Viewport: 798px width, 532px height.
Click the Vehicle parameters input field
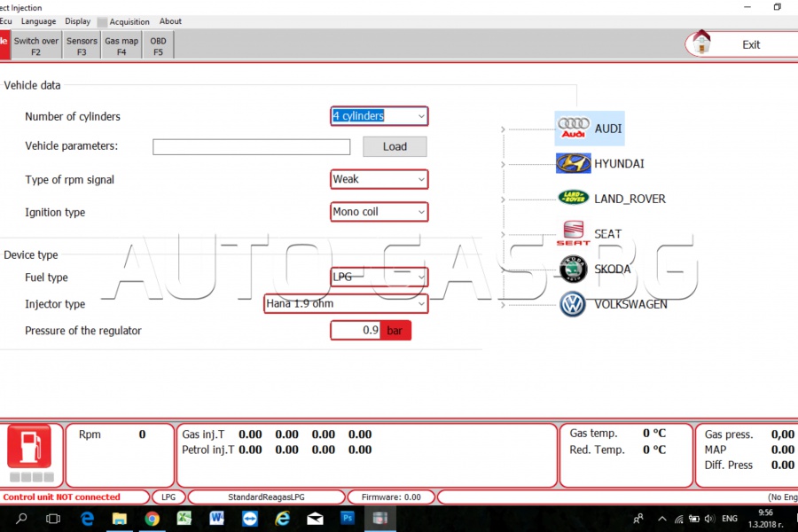252,147
